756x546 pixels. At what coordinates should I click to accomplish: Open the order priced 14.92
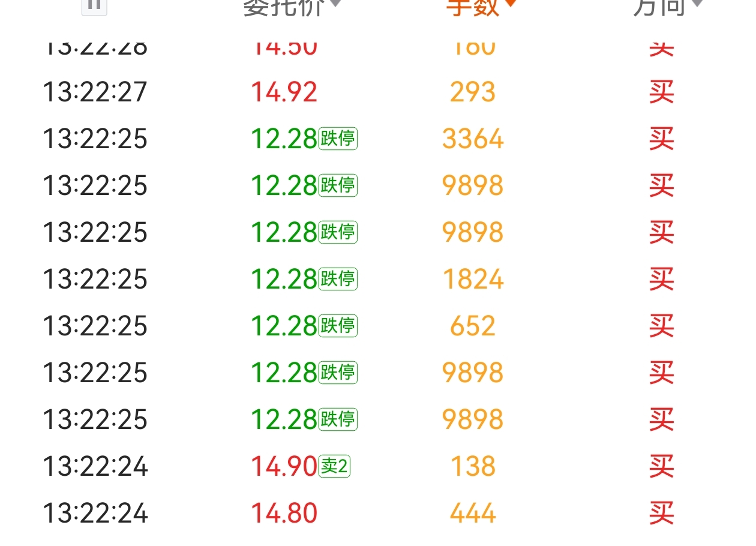click(284, 92)
